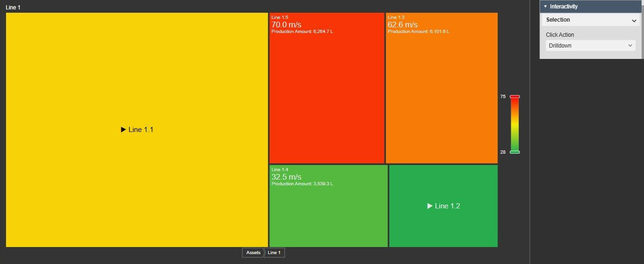
Task: Click Production Amount: 3,539.3 L text
Action: pyautogui.click(x=302, y=184)
